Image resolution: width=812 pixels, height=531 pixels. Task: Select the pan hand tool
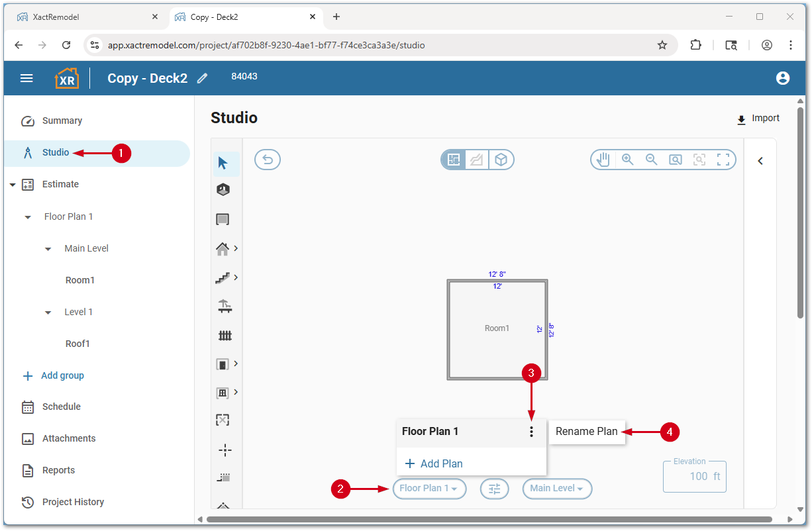(x=603, y=160)
